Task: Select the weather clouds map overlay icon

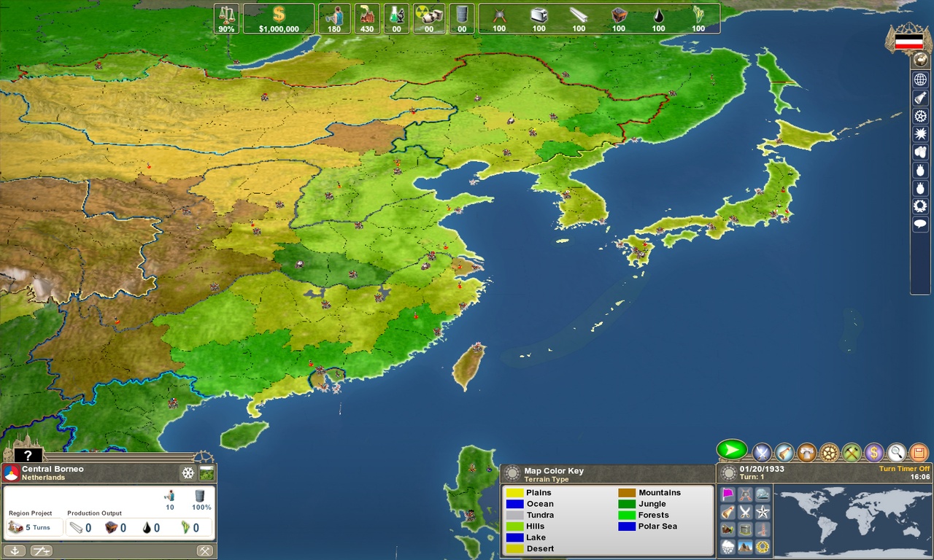Action: 727,545
